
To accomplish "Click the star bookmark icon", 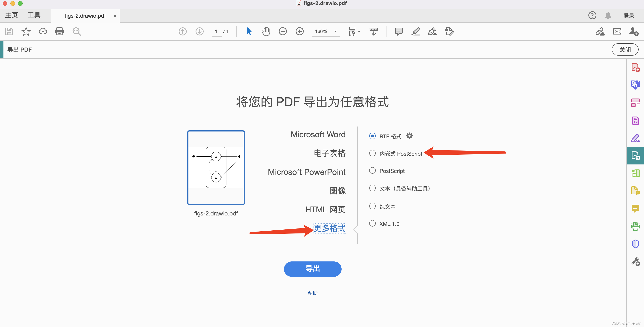I will tap(26, 31).
